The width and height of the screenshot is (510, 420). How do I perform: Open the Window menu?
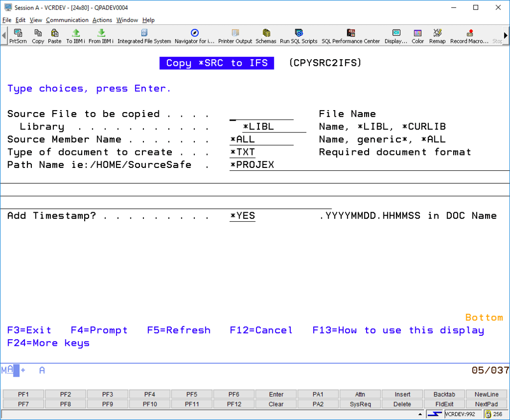coord(127,20)
